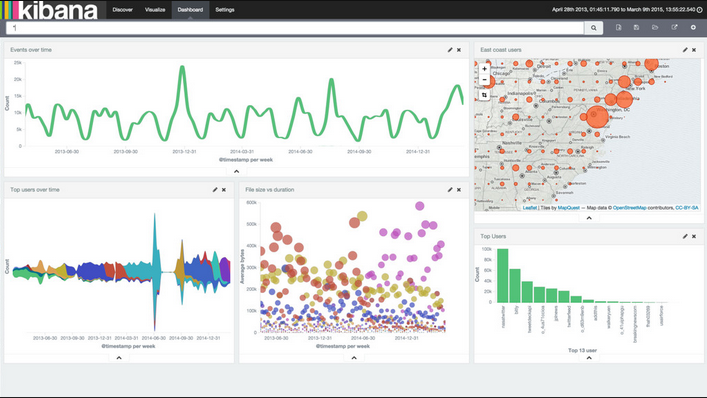The image size is (707, 398).
Task: Open the Leaflet attribution link
Action: click(x=530, y=208)
